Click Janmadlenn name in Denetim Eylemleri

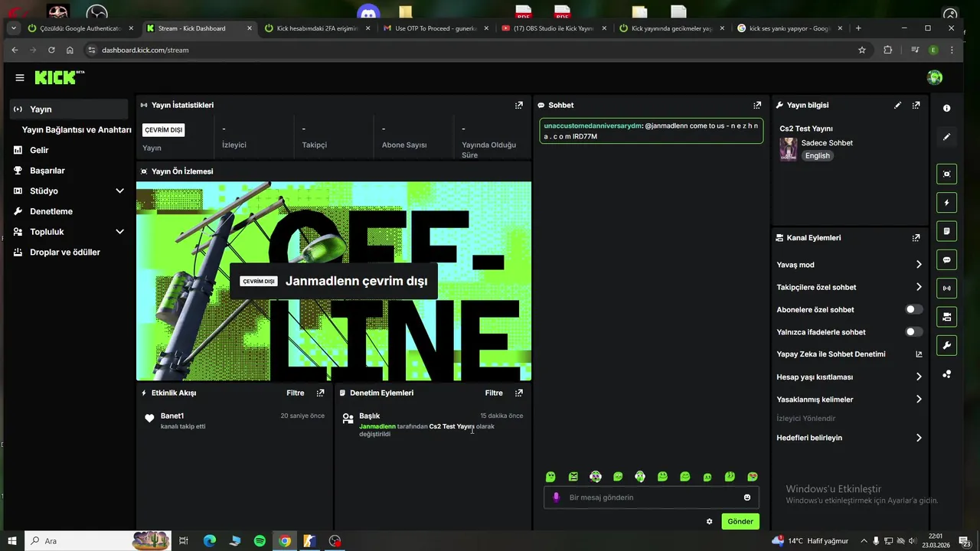tap(377, 426)
